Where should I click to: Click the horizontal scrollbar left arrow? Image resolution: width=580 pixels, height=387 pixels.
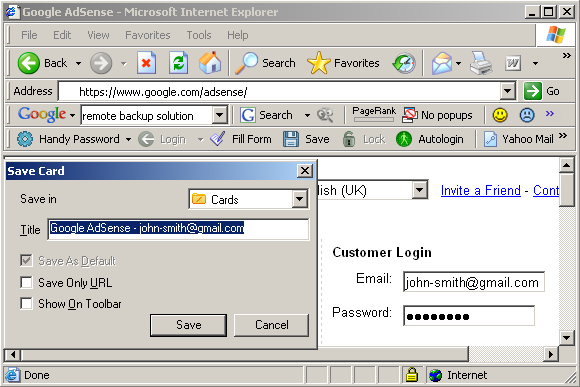click(13, 354)
